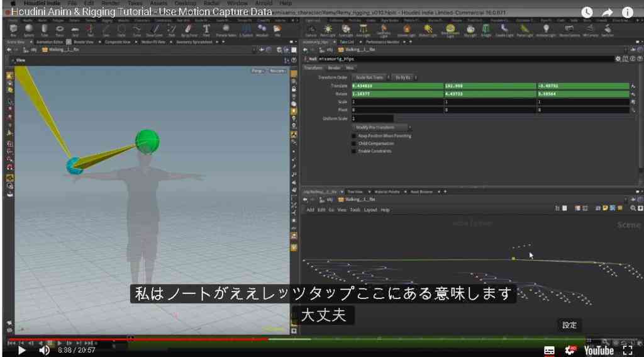This screenshot has width=644, height=357.
Task: Select the Null shelf tool
Action: tap(91, 30)
